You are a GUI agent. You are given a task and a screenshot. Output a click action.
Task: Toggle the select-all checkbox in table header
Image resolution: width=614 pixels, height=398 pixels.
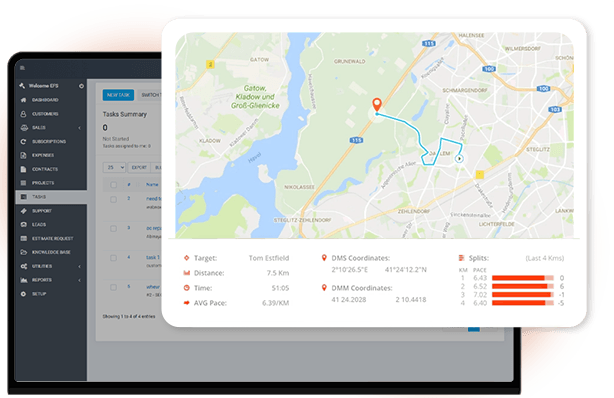(x=113, y=185)
